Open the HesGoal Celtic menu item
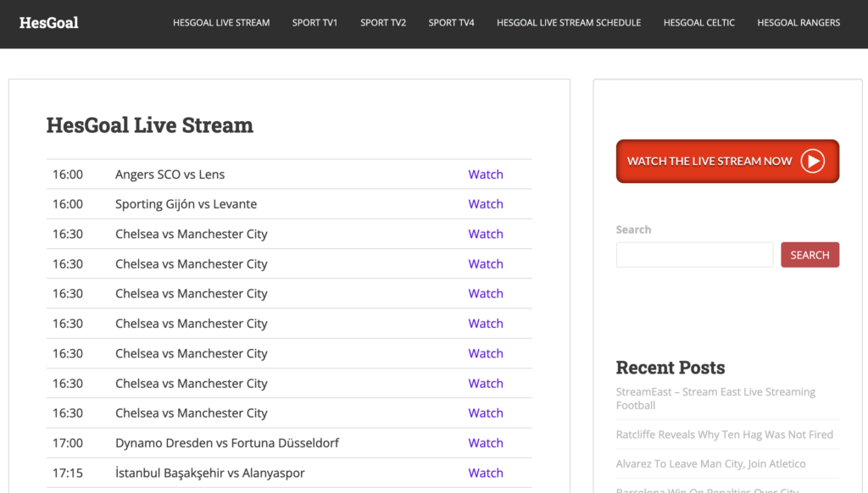This screenshot has height=493, width=868. point(699,23)
